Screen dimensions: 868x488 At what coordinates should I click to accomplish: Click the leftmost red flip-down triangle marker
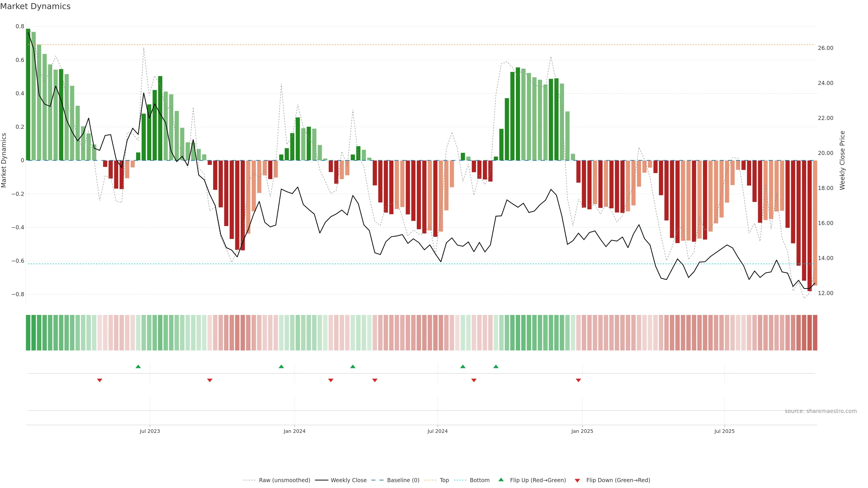(x=100, y=380)
